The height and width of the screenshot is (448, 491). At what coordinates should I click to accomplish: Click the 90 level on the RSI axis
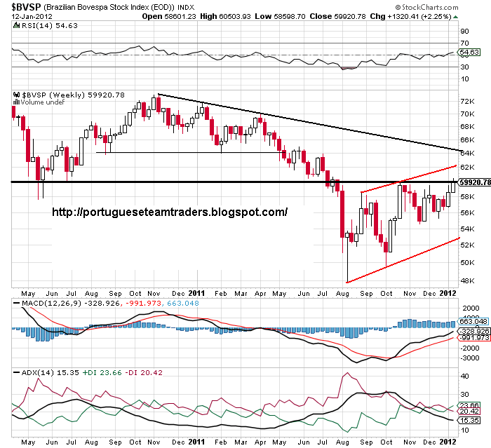coord(464,32)
